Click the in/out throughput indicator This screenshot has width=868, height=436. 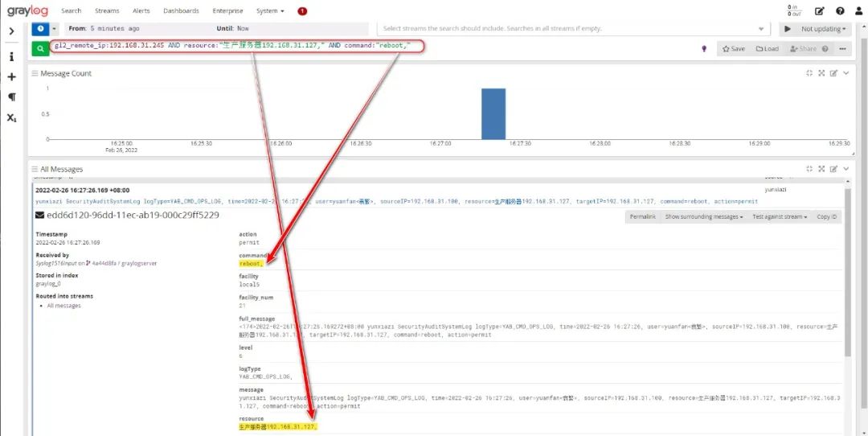coord(794,10)
